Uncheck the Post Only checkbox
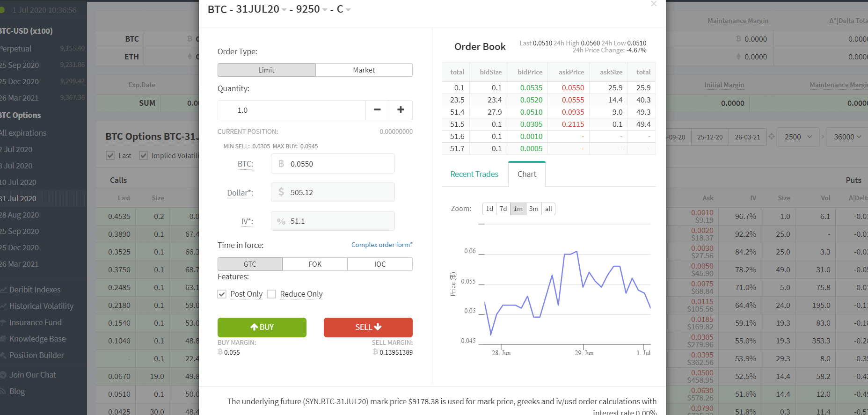 [222, 294]
